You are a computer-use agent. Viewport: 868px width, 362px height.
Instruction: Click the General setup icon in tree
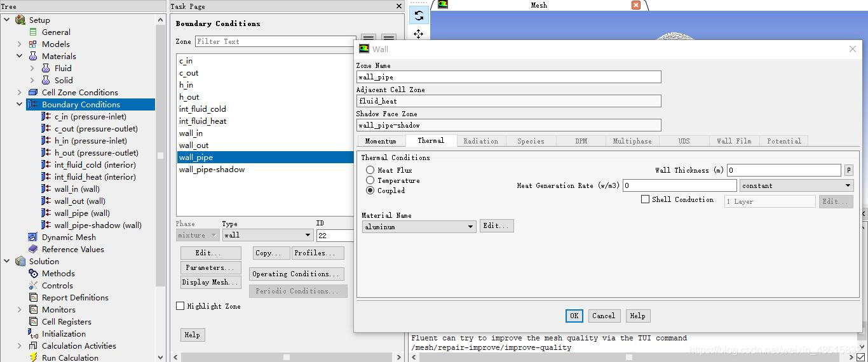tap(33, 32)
